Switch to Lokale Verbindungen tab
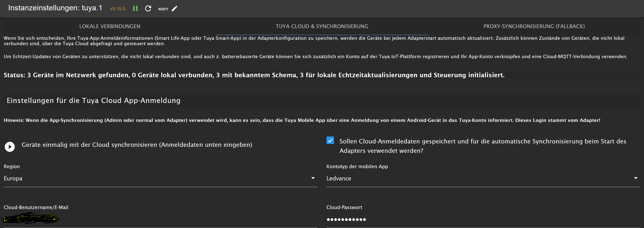644x228 pixels. click(x=110, y=26)
